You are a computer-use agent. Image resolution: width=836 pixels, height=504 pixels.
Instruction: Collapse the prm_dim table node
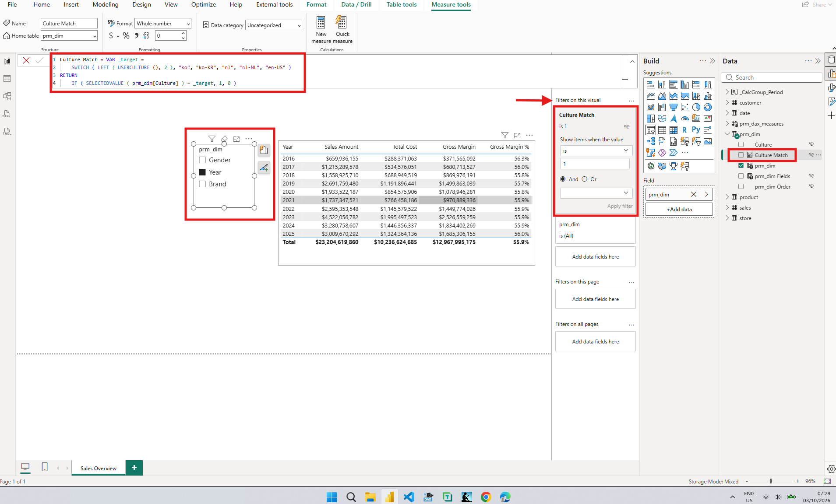pos(727,134)
